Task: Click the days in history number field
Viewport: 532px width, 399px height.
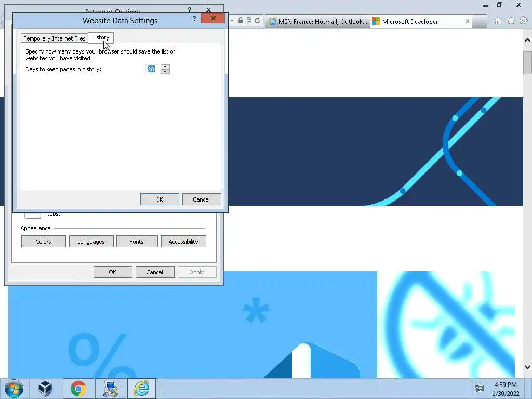Action: pyautogui.click(x=152, y=69)
